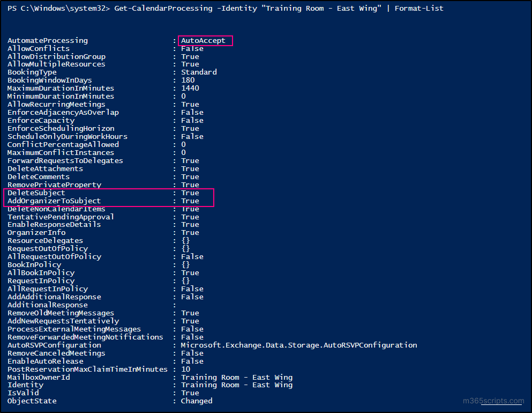This screenshot has height=413, width=532.
Task: Click the AutoRSVPConfiguration value text
Action: 298,345
